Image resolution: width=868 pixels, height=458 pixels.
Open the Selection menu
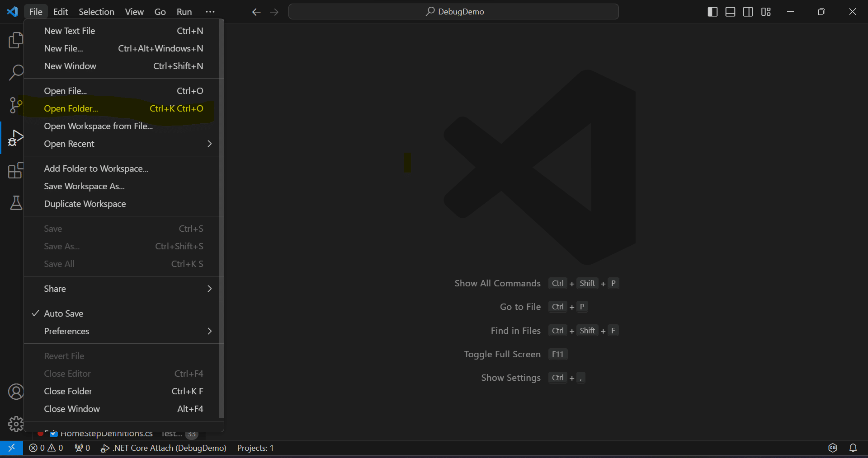[96, 12]
